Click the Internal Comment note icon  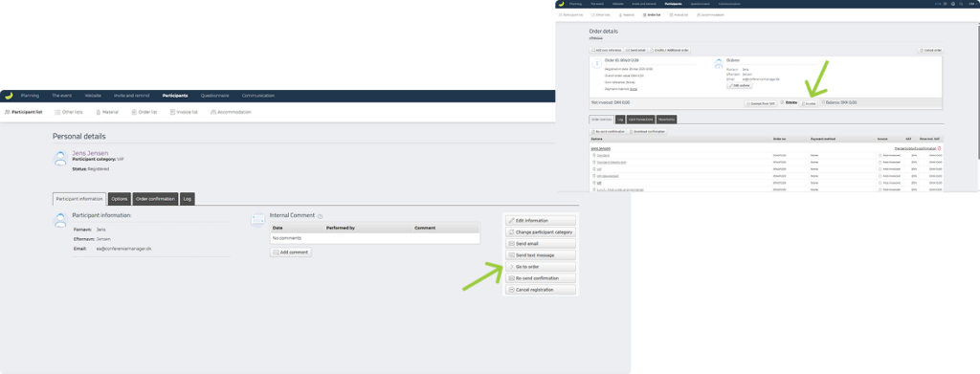pos(257,220)
